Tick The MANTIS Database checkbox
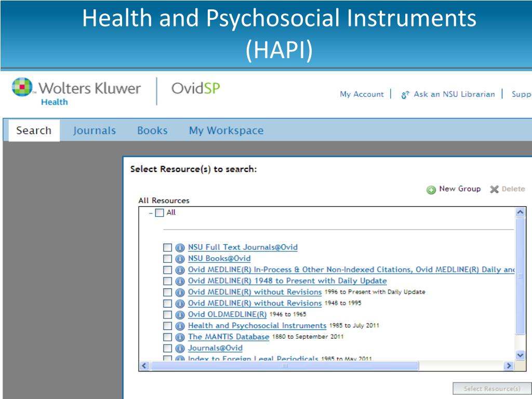Viewport: 532px width, 399px height. click(x=167, y=337)
